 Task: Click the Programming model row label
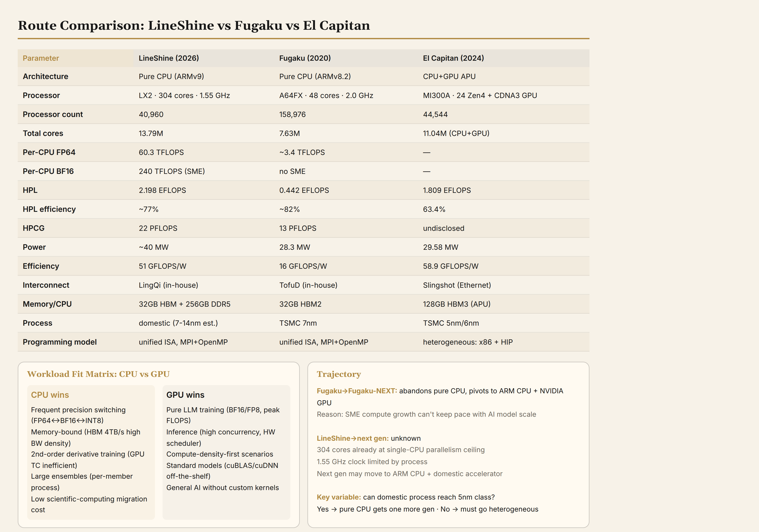tap(59, 342)
